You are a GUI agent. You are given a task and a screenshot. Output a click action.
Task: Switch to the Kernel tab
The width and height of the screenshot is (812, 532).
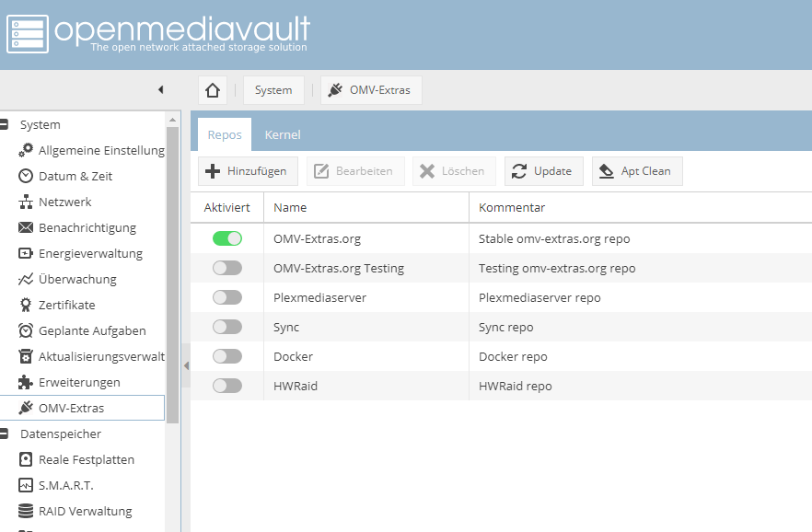coord(283,134)
